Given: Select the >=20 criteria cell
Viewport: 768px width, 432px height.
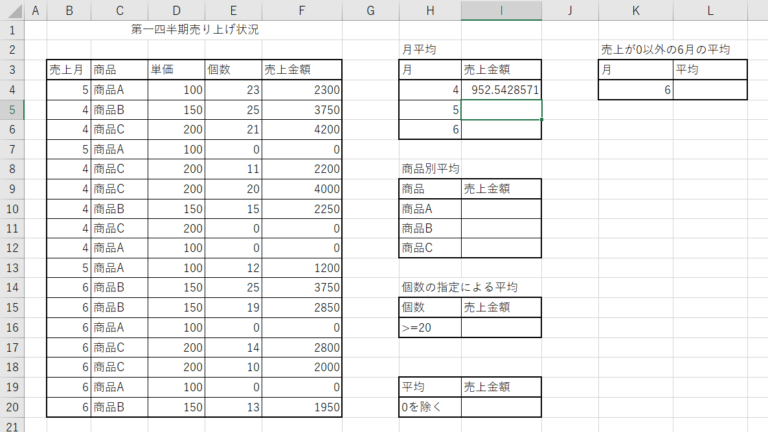Looking at the screenshot, I should tap(430, 327).
